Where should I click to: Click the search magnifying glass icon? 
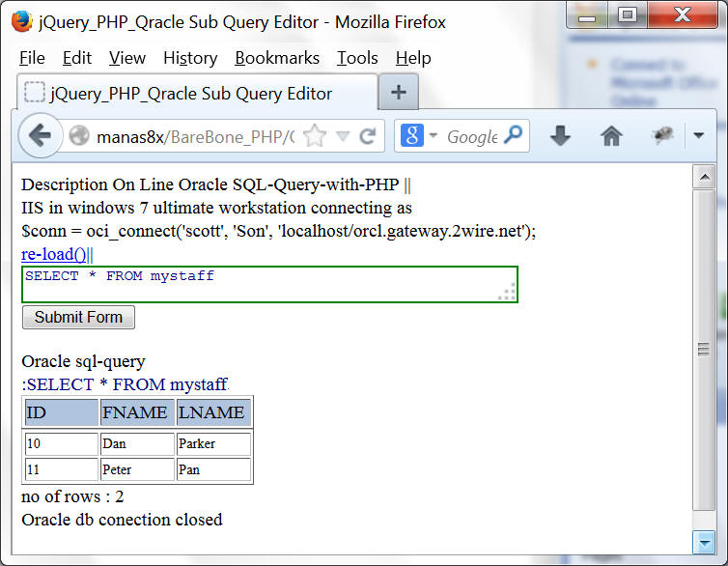tap(513, 135)
